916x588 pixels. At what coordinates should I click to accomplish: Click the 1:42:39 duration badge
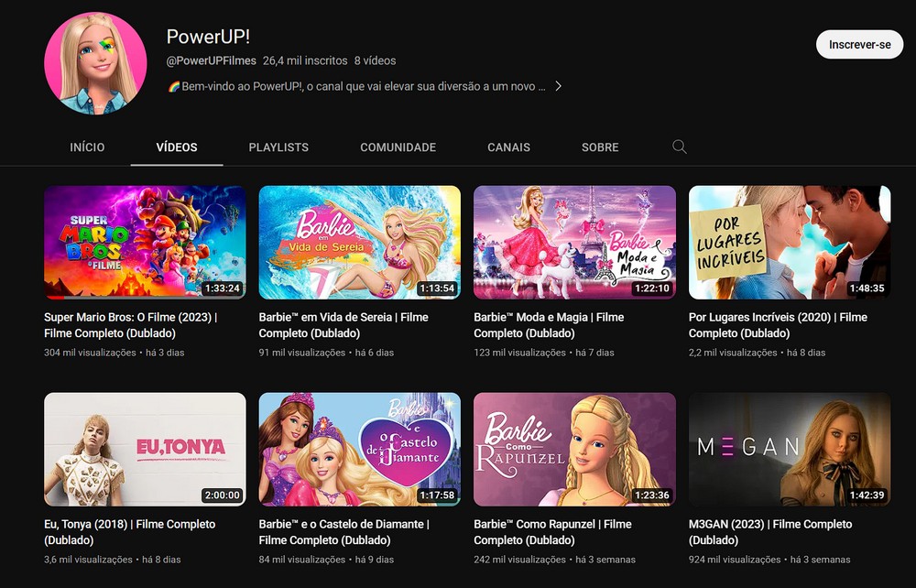867,495
